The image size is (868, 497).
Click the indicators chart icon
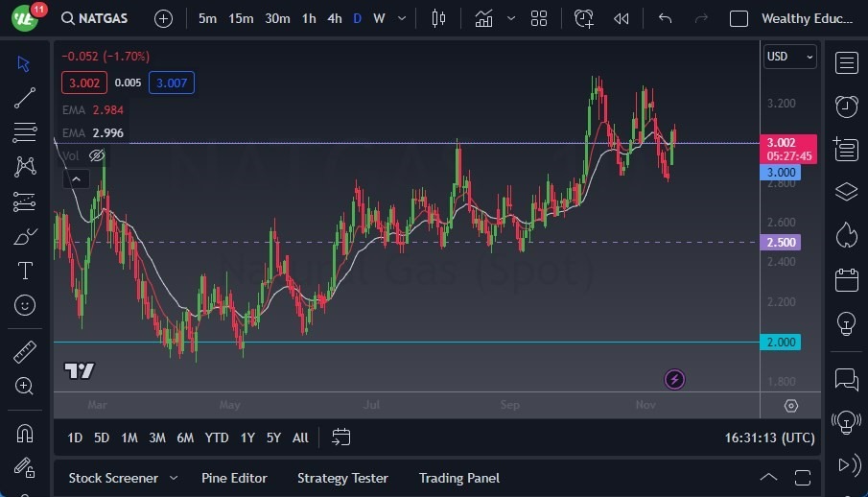click(x=484, y=18)
